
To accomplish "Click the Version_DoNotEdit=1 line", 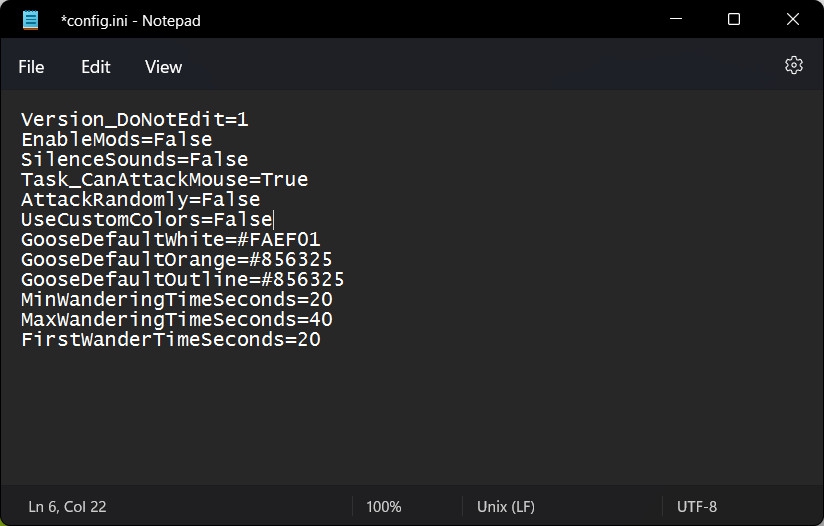I will 134,120.
